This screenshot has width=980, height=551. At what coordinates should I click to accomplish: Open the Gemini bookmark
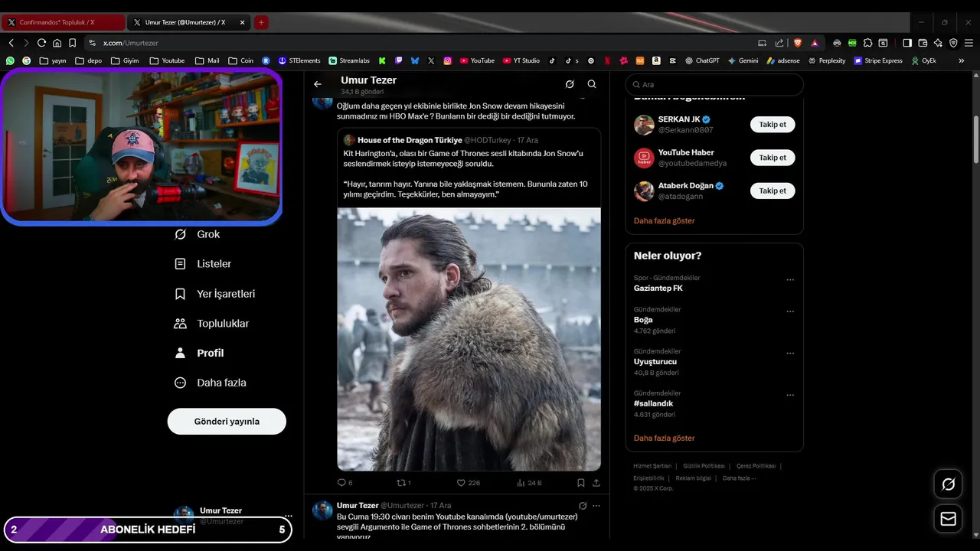tap(743, 60)
